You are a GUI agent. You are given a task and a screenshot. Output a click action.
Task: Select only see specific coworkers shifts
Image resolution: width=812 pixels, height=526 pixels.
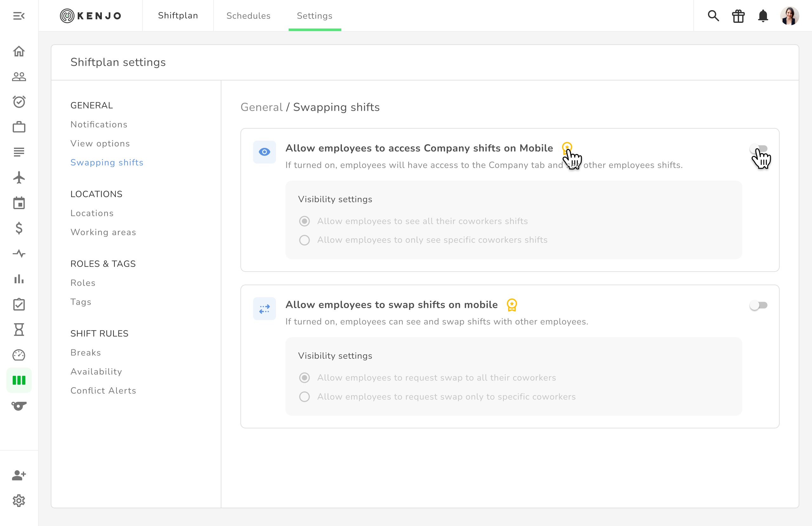(x=304, y=240)
